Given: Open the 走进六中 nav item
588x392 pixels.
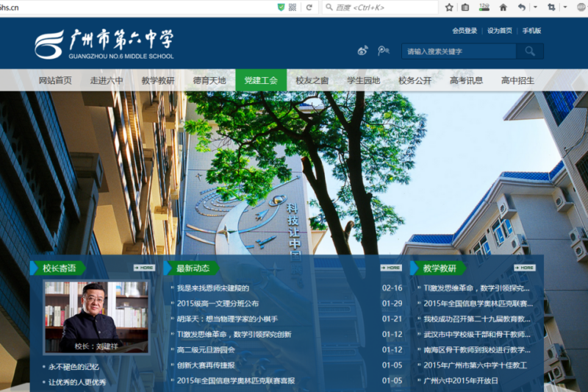Looking at the screenshot, I should pyautogui.click(x=107, y=80).
